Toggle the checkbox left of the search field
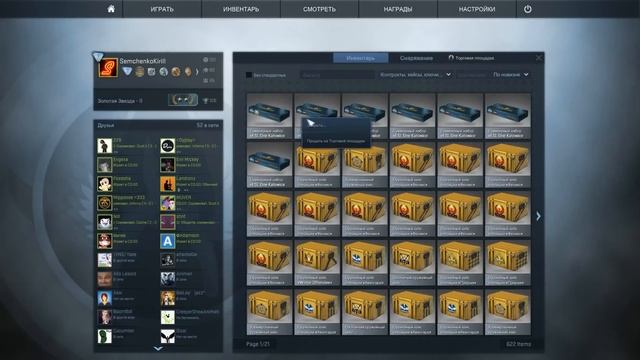The height and width of the screenshot is (360, 640). point(249,75)
